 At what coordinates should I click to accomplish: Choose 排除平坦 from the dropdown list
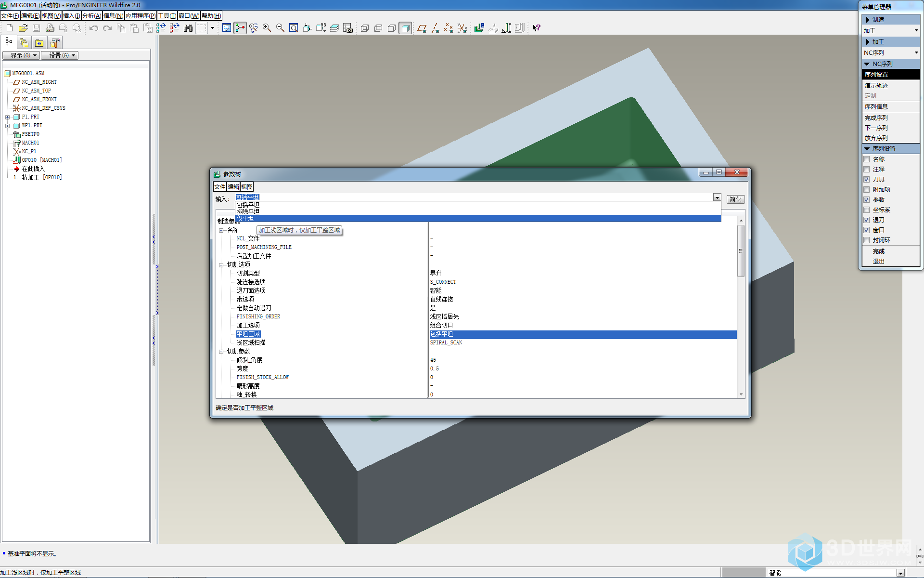pos(478,211)
